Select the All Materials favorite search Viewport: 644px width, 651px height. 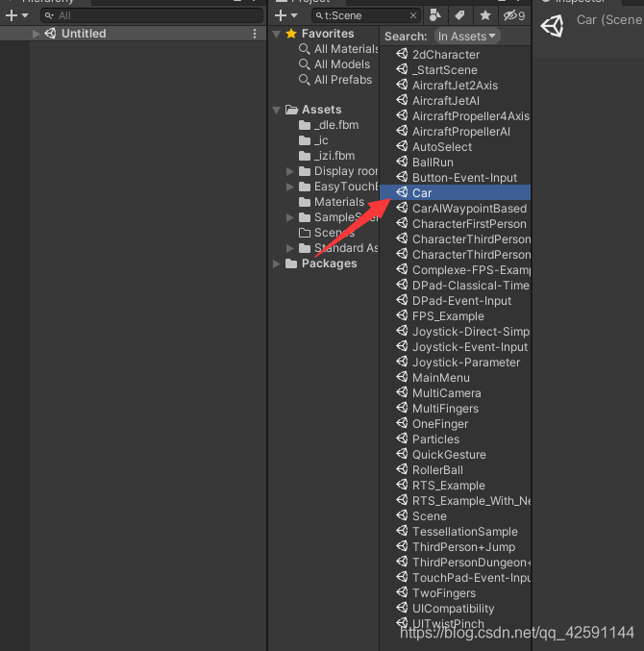[338, 49]
